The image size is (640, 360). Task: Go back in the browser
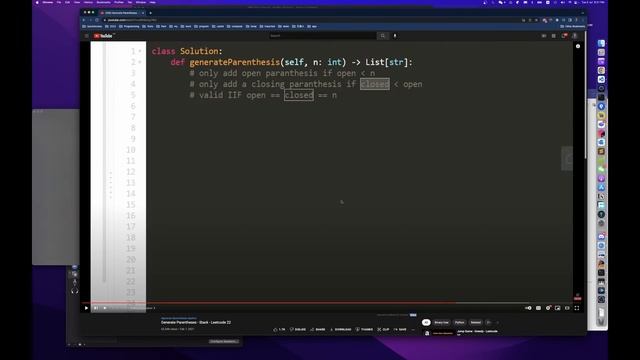click(x=84, y=20)
